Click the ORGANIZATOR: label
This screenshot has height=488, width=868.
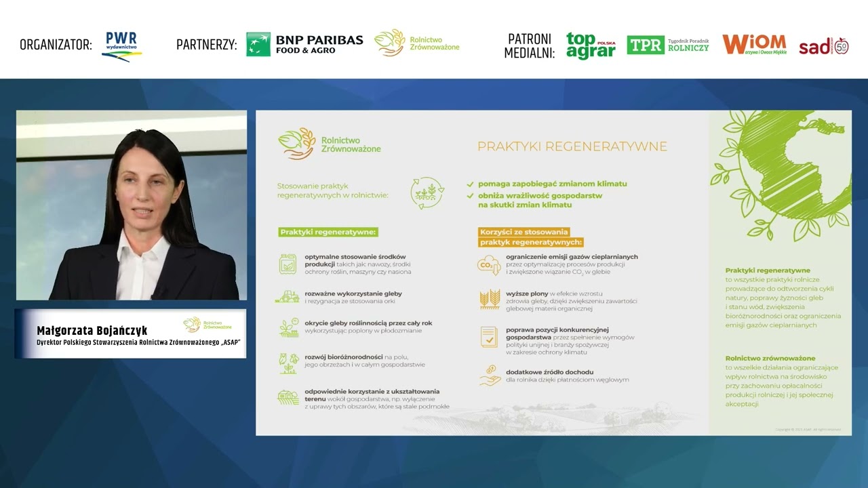coord(56,45)
